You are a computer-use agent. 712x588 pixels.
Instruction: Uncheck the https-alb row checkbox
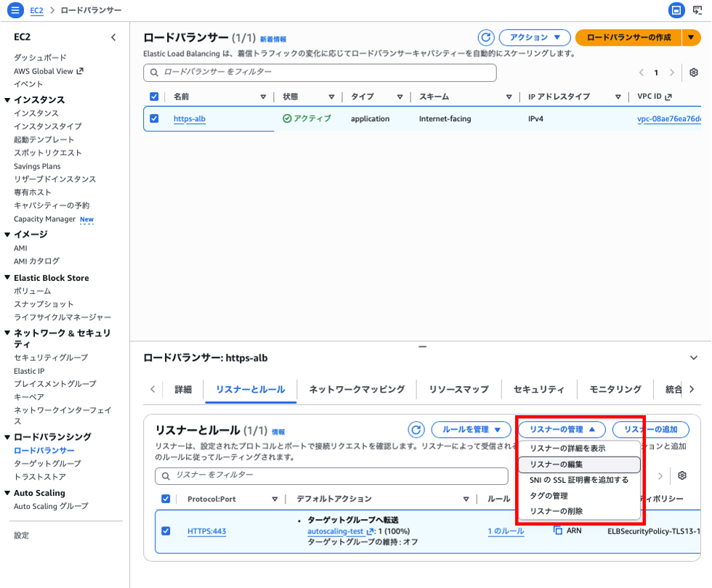154,118
